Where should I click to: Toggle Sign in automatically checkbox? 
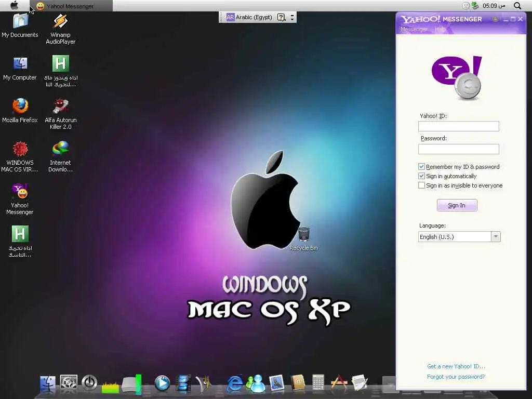(421, 176)
